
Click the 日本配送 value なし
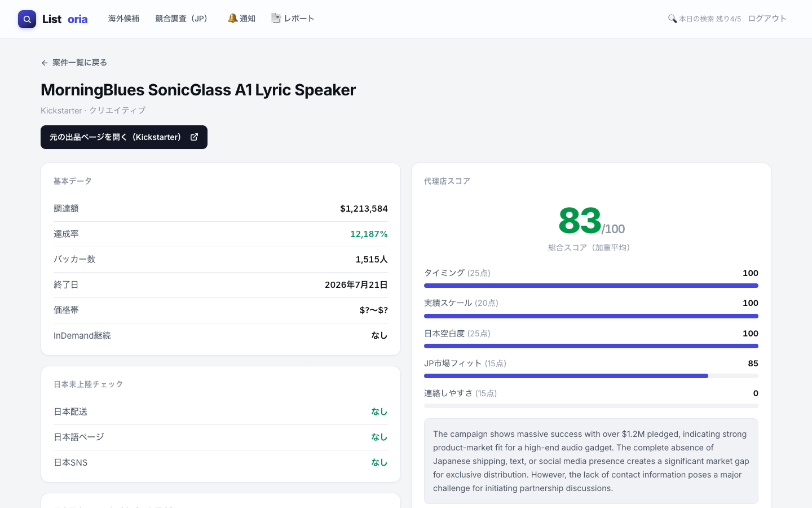click(x=379, y=412)
